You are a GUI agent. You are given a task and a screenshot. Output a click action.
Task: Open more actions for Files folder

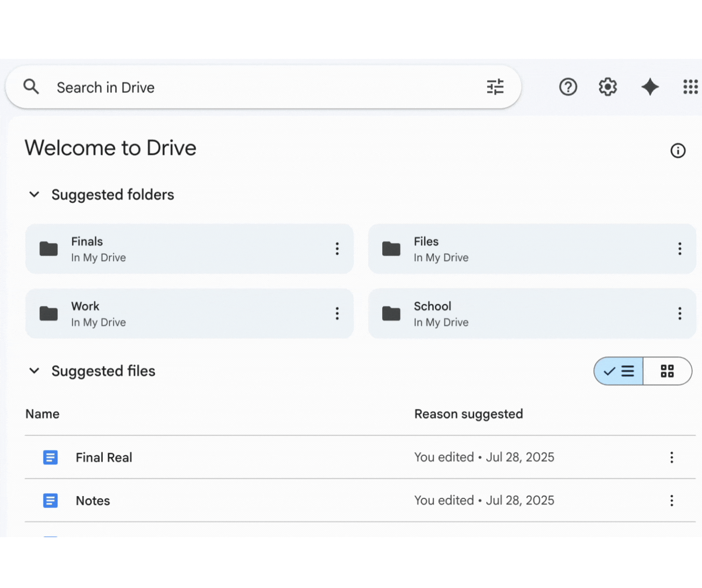tap(680, 249)
